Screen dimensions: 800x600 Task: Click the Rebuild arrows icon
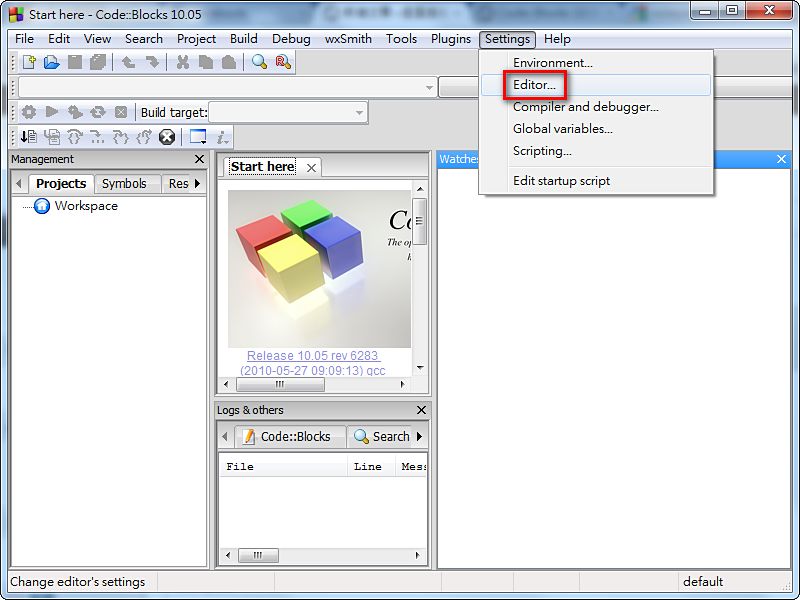98,112
